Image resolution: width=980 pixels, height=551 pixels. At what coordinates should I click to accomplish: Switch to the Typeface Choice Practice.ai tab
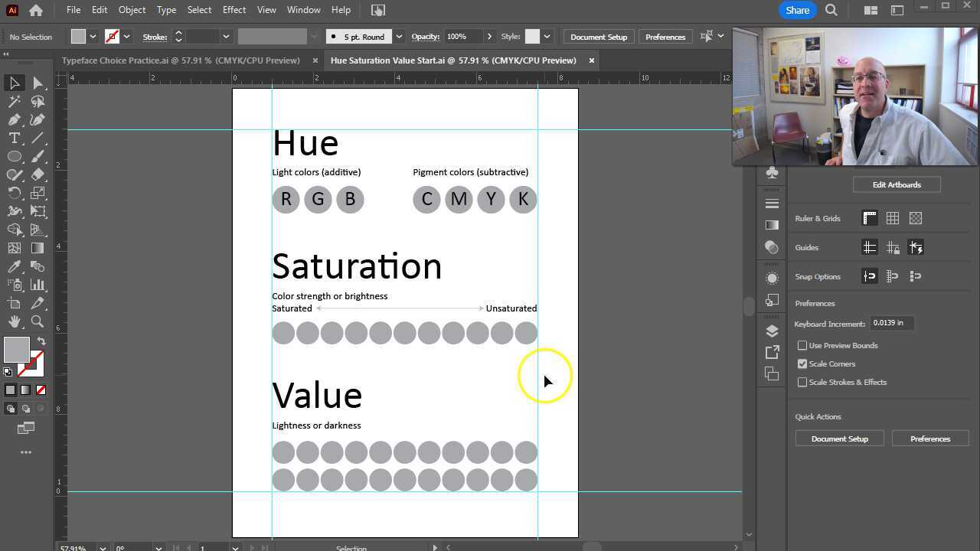(180, 60)
